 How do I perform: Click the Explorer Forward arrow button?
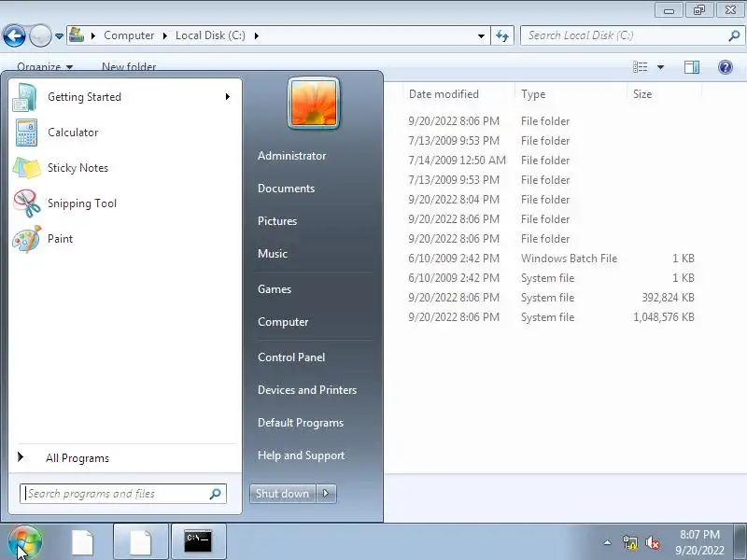pos(40,35)
